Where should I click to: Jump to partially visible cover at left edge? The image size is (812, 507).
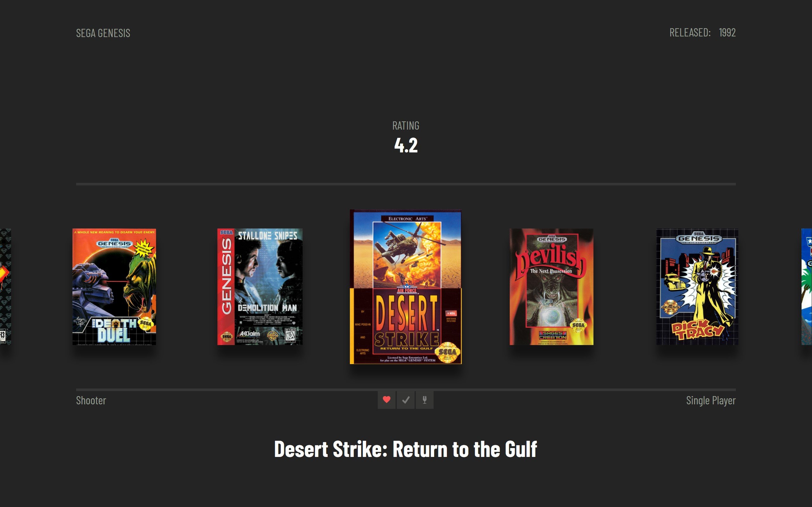pos(5,287)
